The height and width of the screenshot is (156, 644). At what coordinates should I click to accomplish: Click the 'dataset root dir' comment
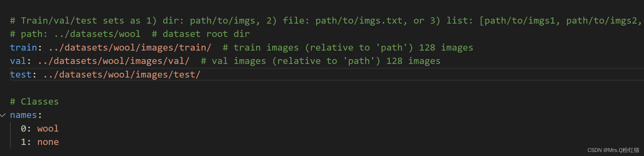pos(206,34)
